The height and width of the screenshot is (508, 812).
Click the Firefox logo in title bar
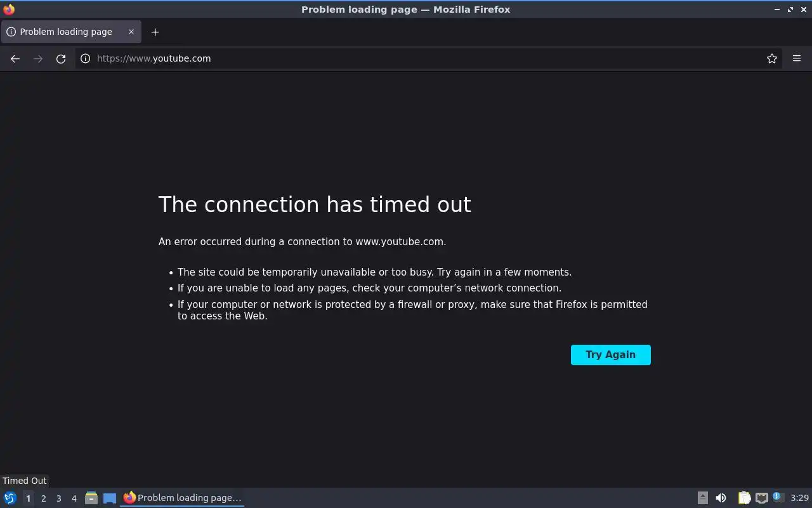[9, 9]
